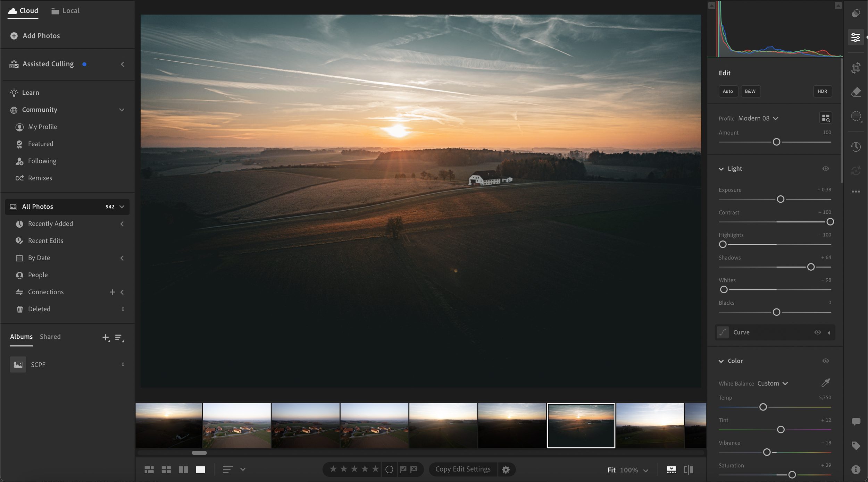Collapse the Community section
Viewport: 868px width, 482px height.
click(x=122, y=110)
